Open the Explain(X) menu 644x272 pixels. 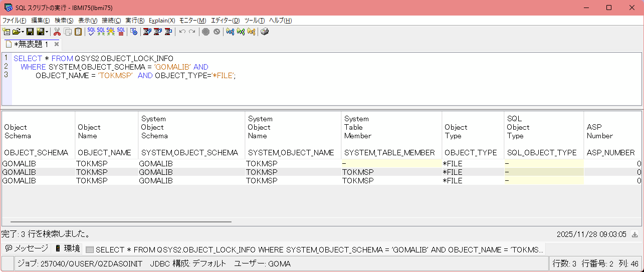[162, 21]
